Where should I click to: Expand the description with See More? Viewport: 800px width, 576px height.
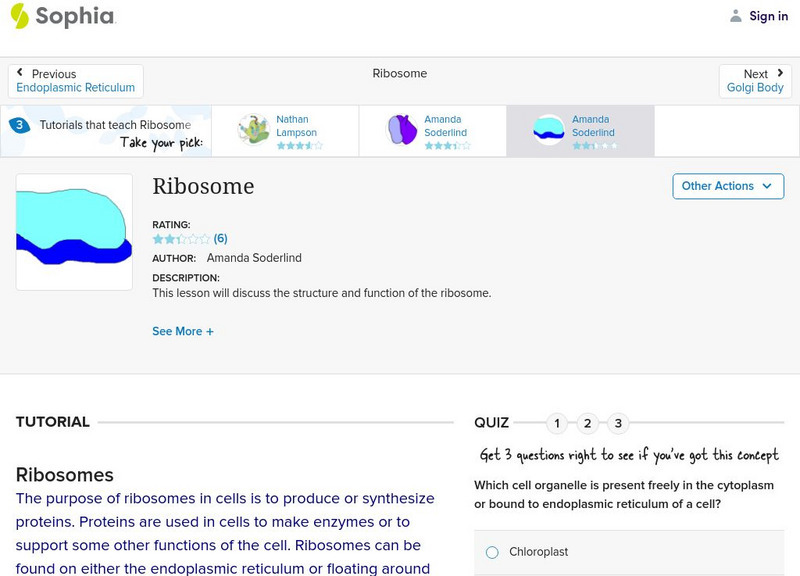click(x=183, y=331)
